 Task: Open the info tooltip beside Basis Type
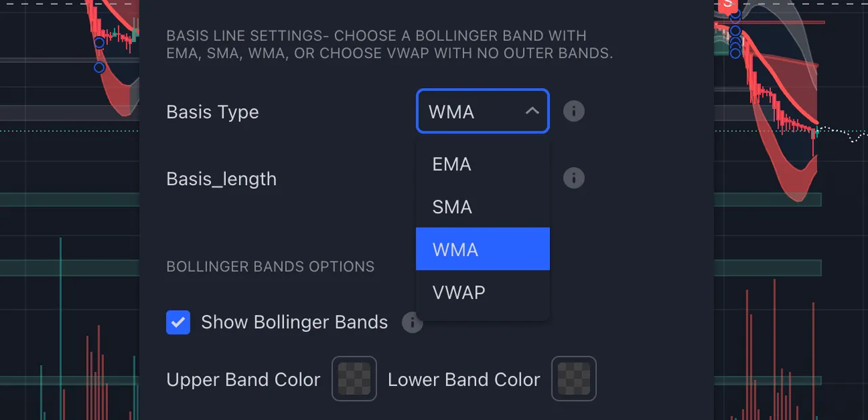coord(574,111)
